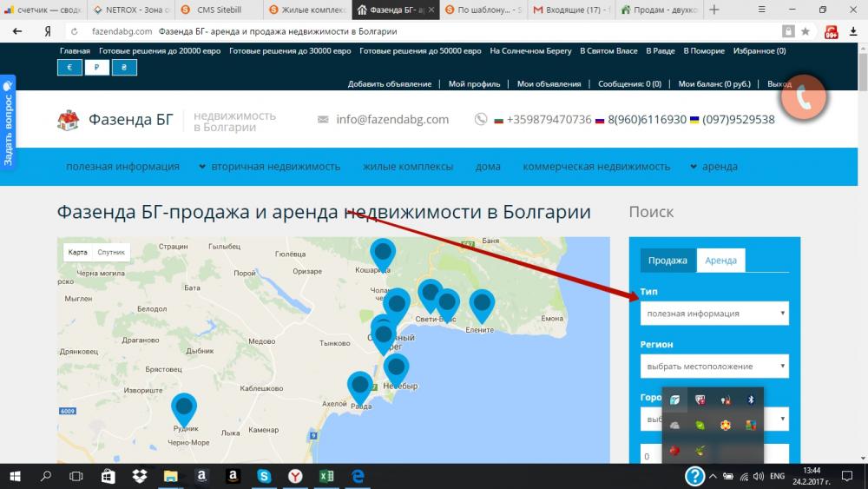
Task: Switch currency to ruble (₽)
Action: tap(96, 68)
